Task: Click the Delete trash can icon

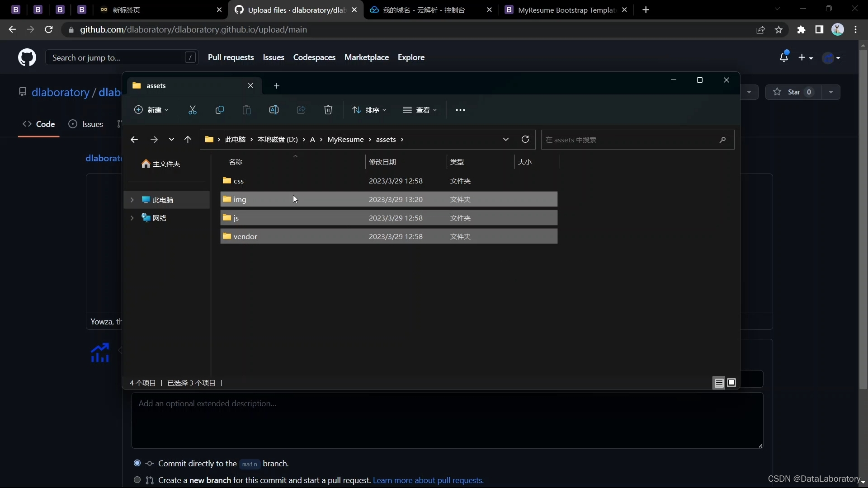Action: pos(328,110)
